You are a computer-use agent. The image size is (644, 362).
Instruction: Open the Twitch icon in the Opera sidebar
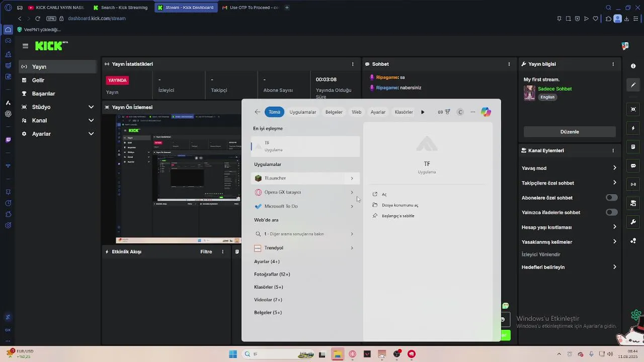[8, 140]
